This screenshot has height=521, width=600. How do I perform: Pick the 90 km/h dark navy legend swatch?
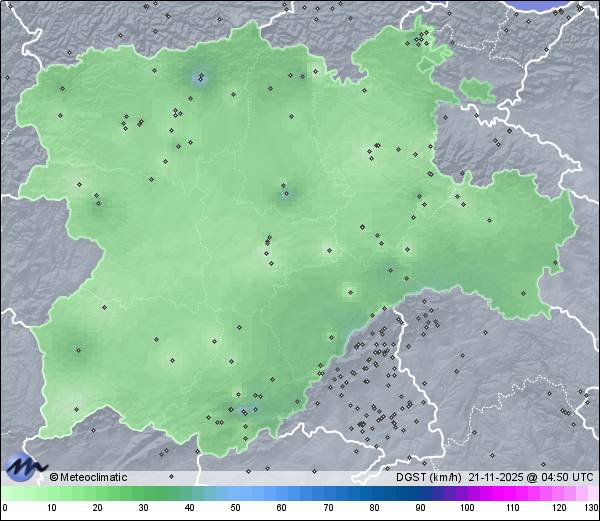point(420,494)
